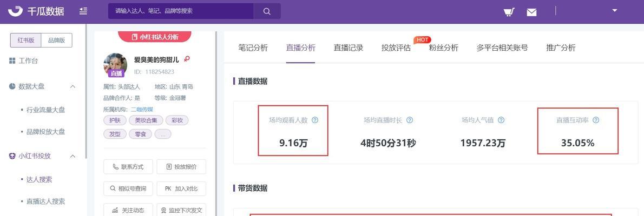Screen dimensions: 644x216
Task: Collapse the 数据大盘 section chevron
Action: coord(73,86)
